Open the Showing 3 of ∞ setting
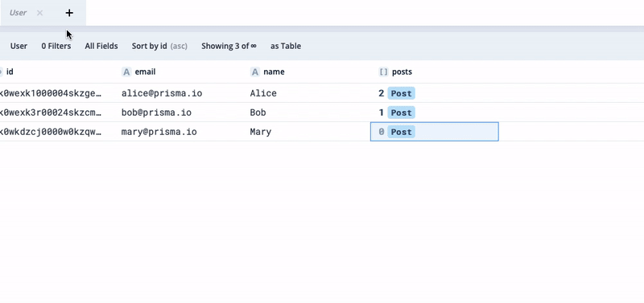The height and width of the screenshot is (303, 644). click(229, 46)
